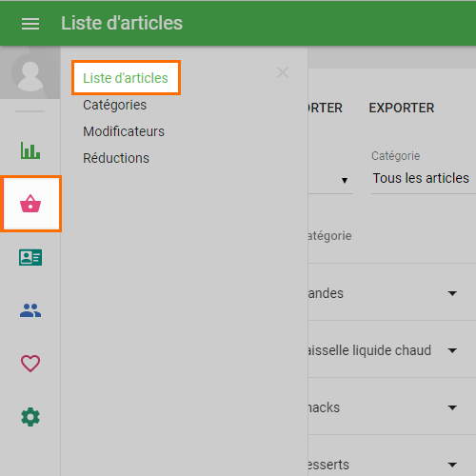476x476 pixels.
Task: Expand the liquide chaud row category dropdown
Action: click(x=452, y=350)
